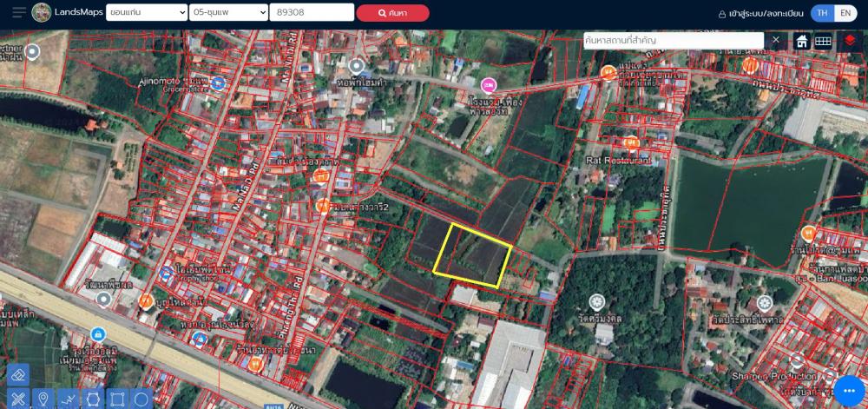The image size is (868, 409).
Task: Expand the district dropdown showing 05-ชุมแพ
Action: click(x=227, y=13)
